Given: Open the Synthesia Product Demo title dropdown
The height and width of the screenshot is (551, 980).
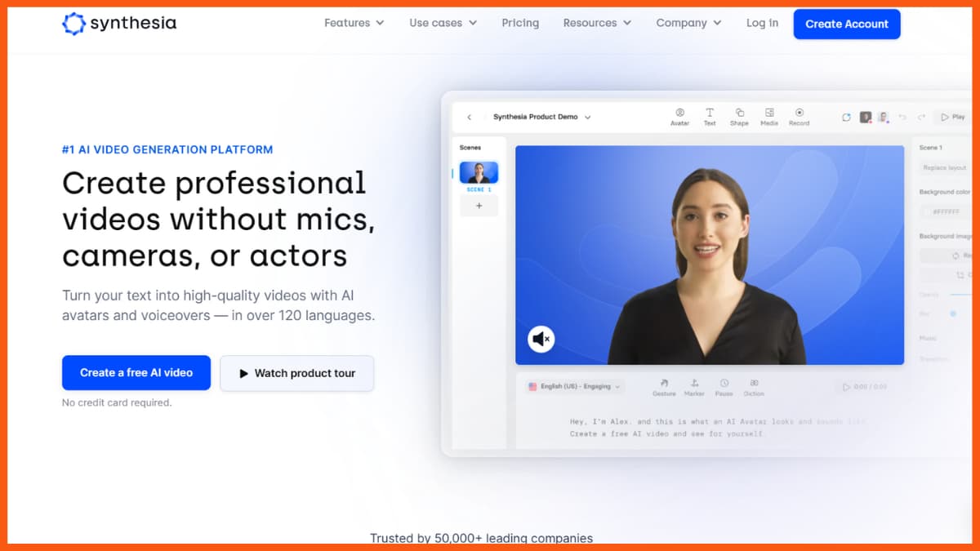Looking at the screenshot, I should pos(542,117).
